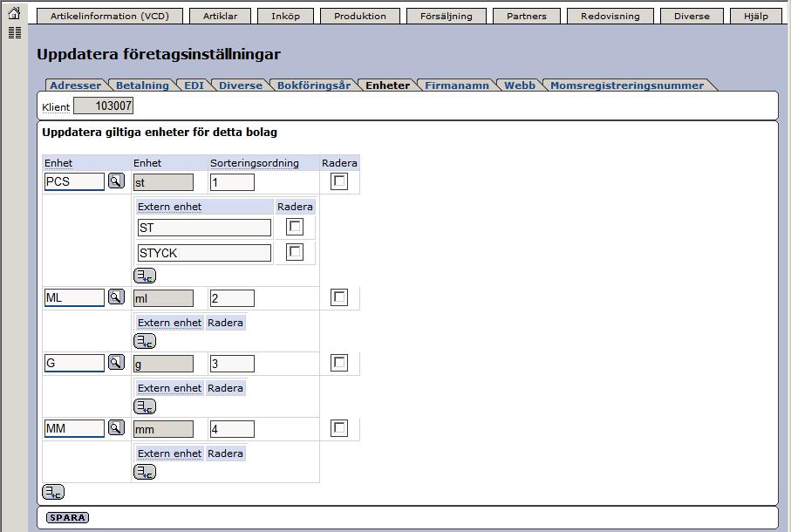This screenshot has width=791, height=532.
Task: Edit sort order field with value 2
Action: (232, 298)
